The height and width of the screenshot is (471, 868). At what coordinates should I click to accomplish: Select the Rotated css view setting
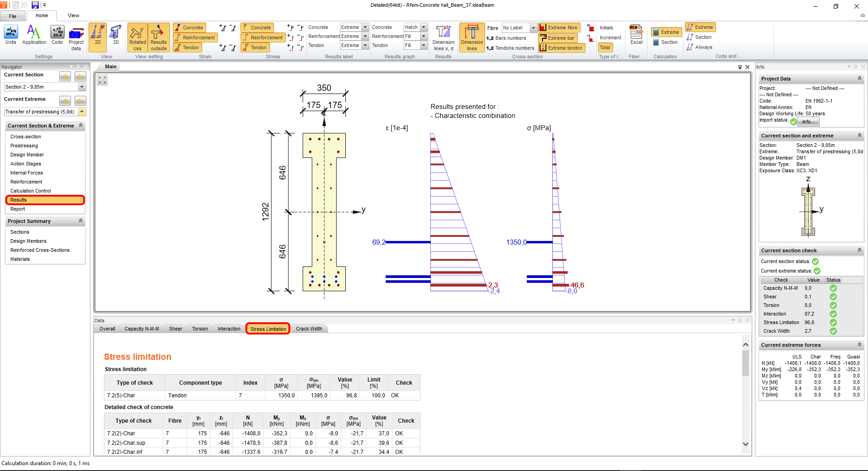click(137, 38)
